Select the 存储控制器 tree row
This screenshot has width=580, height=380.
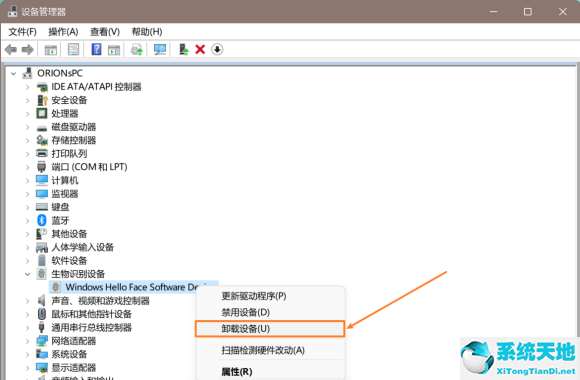[73, 140]
